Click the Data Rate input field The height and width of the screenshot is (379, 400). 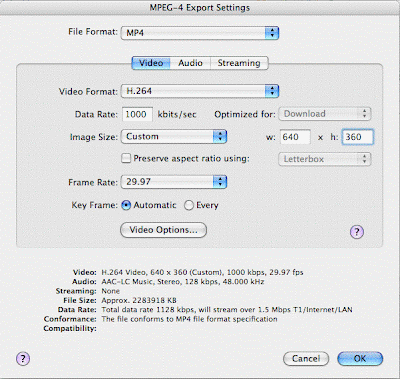pyautogui.click(x=137, y=114)
